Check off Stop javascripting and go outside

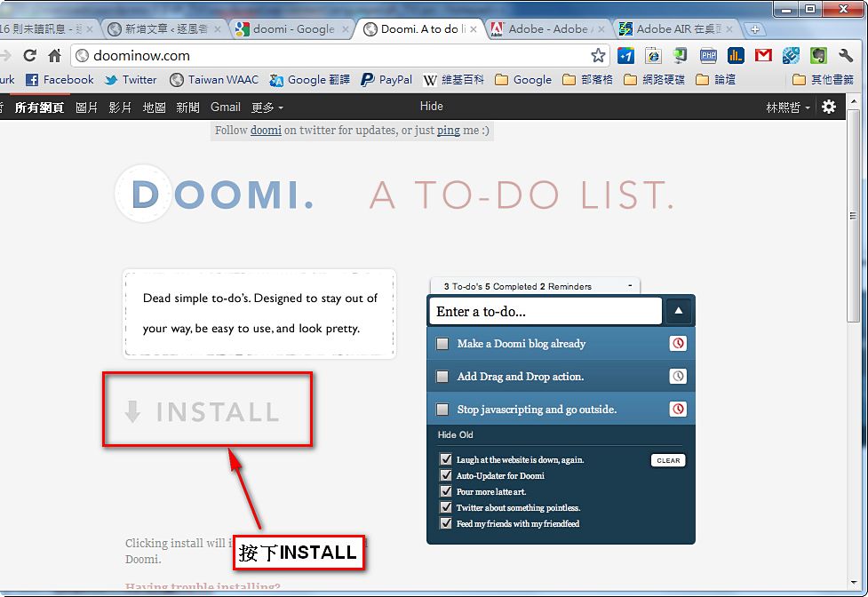[x=442, y=410]
